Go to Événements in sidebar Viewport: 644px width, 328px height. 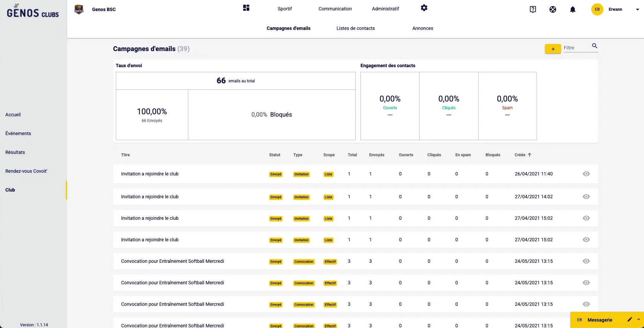point(18,133)
